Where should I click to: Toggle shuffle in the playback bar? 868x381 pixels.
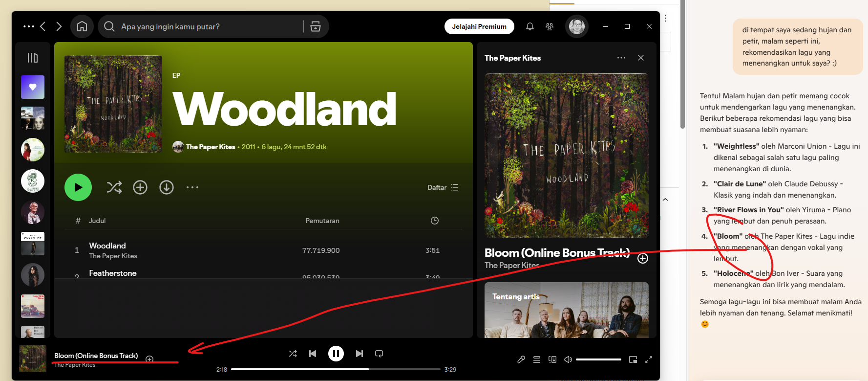point(293,354)
